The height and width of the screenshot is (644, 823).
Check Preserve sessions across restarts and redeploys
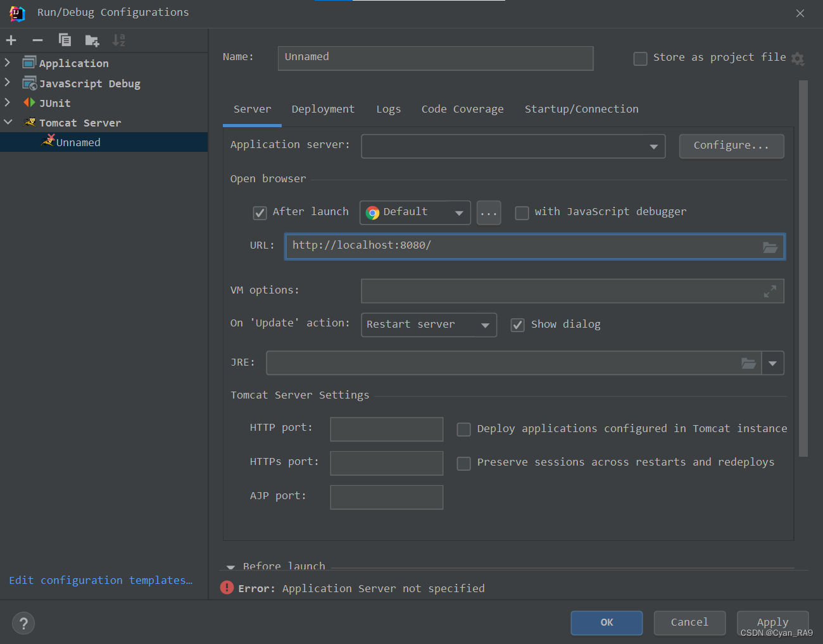(463, 464)
